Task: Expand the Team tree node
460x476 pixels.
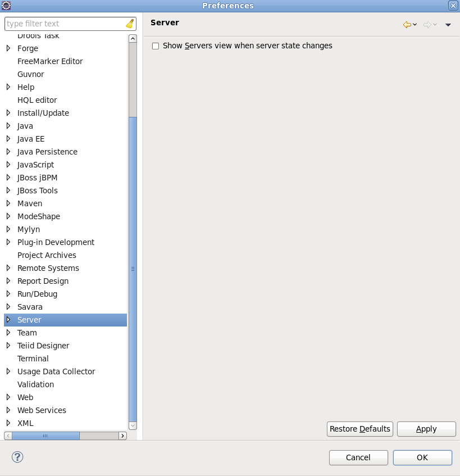Action: [8, 333]
